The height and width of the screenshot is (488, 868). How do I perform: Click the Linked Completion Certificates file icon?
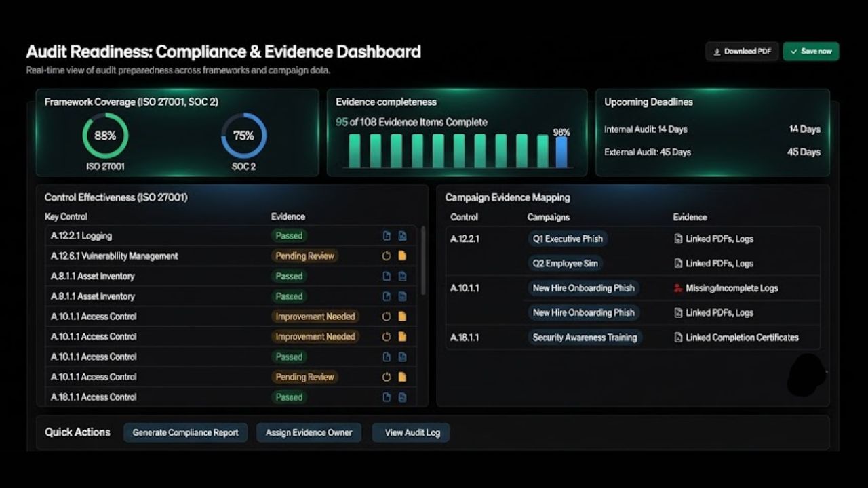(x=678, y=338)
